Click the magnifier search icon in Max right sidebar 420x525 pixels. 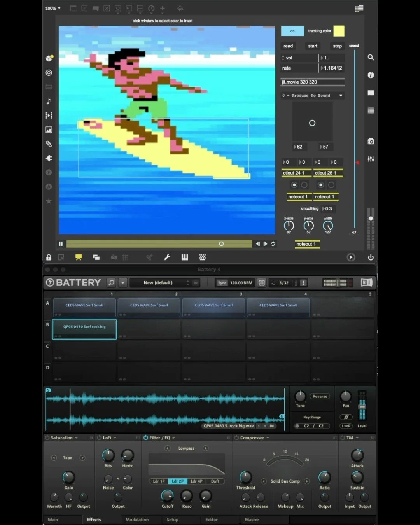point(371,57)
